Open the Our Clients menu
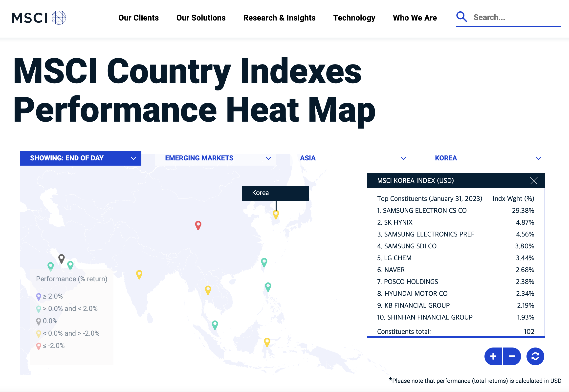This screenshot has height=392, width=569. pos(138,18)
